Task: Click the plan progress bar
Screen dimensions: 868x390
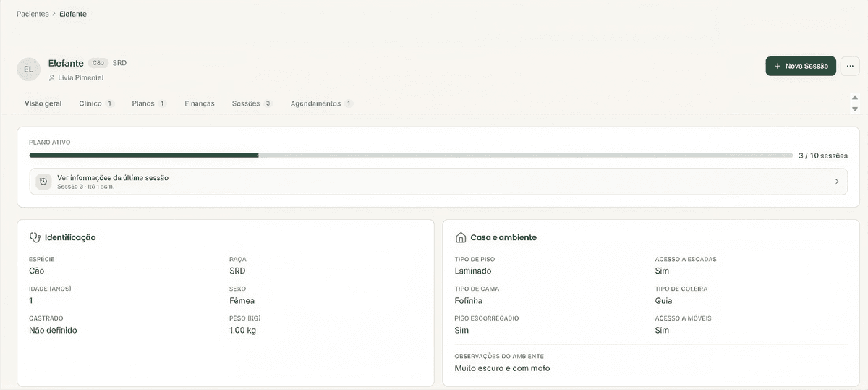Action: pos(411,155)
